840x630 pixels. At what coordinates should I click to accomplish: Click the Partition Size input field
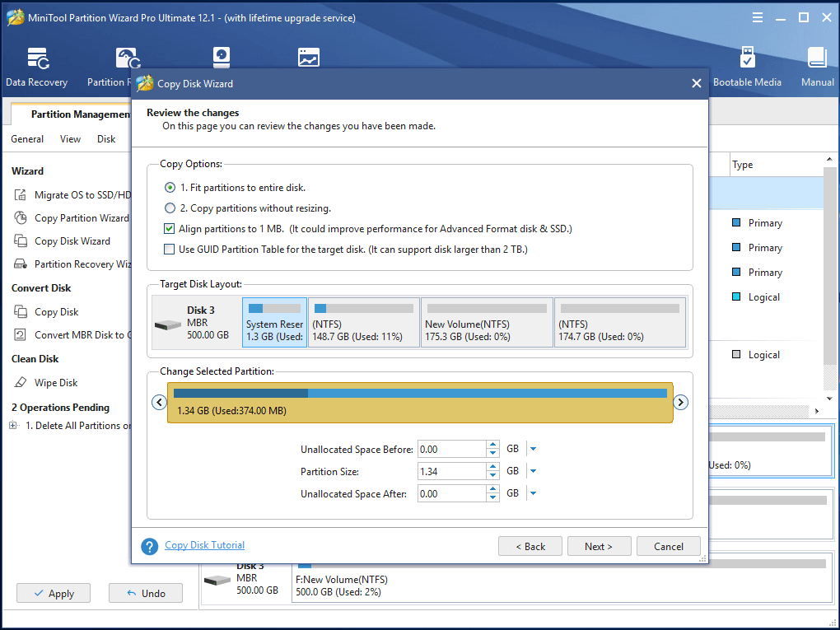451,471
